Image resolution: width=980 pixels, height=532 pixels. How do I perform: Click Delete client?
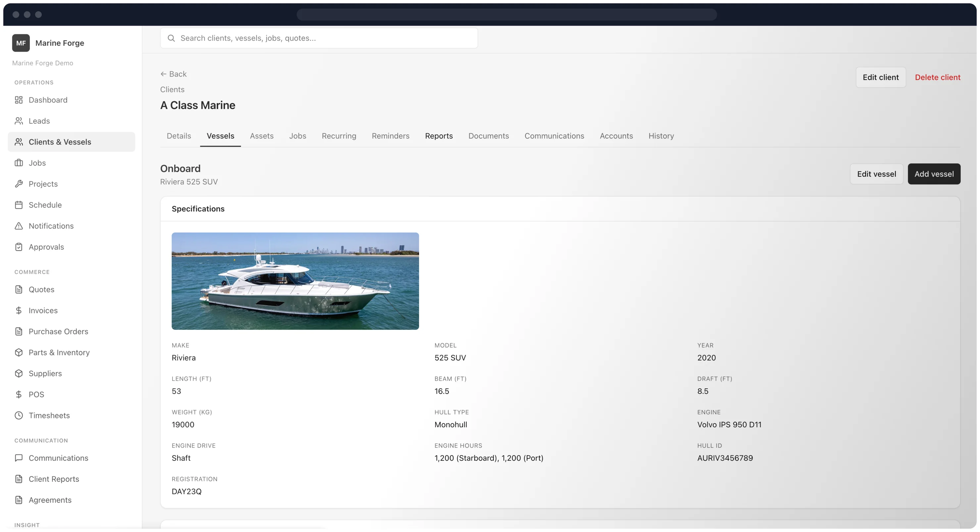click(937, 77)
